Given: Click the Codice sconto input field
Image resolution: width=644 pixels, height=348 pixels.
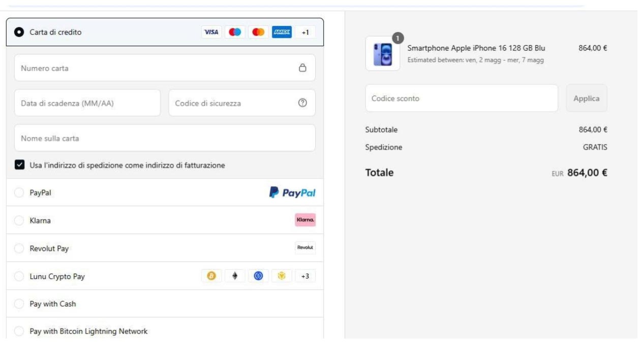Looking at the screenshot, I should 461,98.
